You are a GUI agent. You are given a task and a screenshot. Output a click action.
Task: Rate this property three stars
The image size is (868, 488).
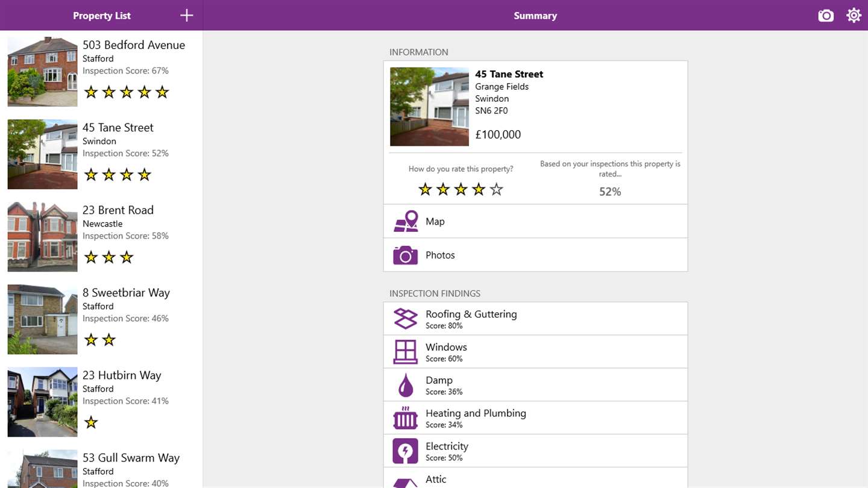click(461, 190)
